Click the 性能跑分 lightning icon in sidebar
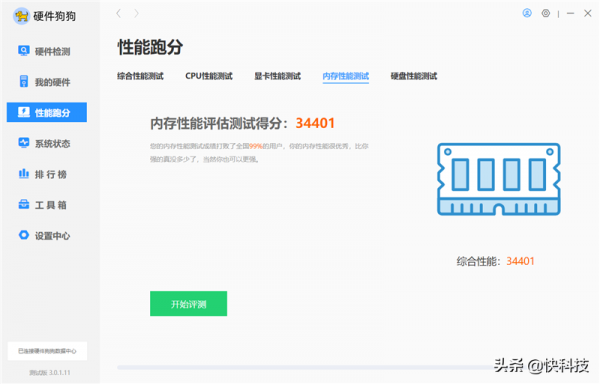 pos(24,112)
